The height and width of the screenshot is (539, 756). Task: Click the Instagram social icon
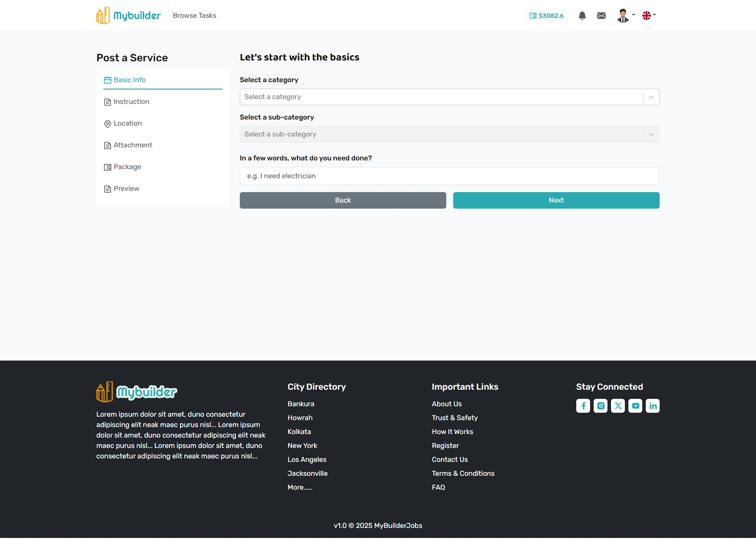click(600, 406)
